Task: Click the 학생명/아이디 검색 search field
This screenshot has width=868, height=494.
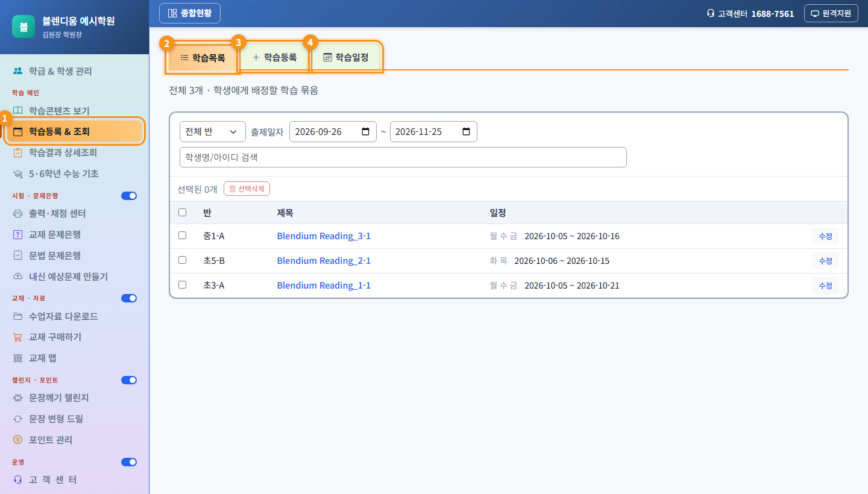Action: tap(403, 157)
